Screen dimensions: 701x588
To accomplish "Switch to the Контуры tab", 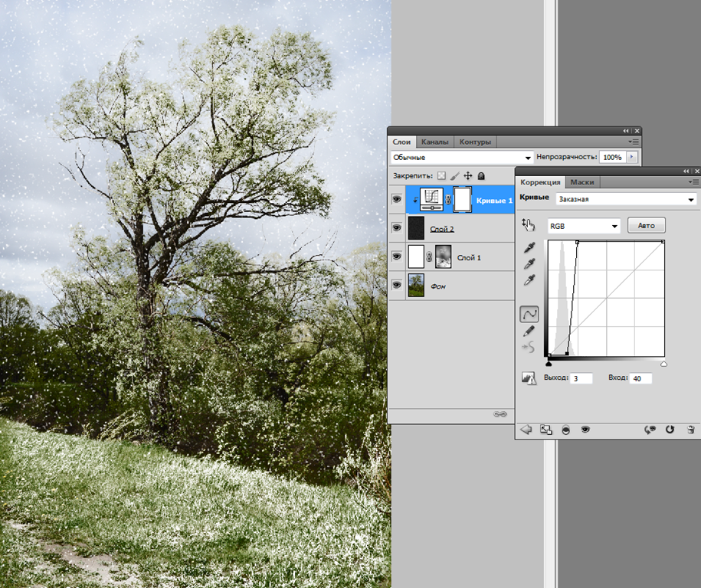I will (475, 142).
